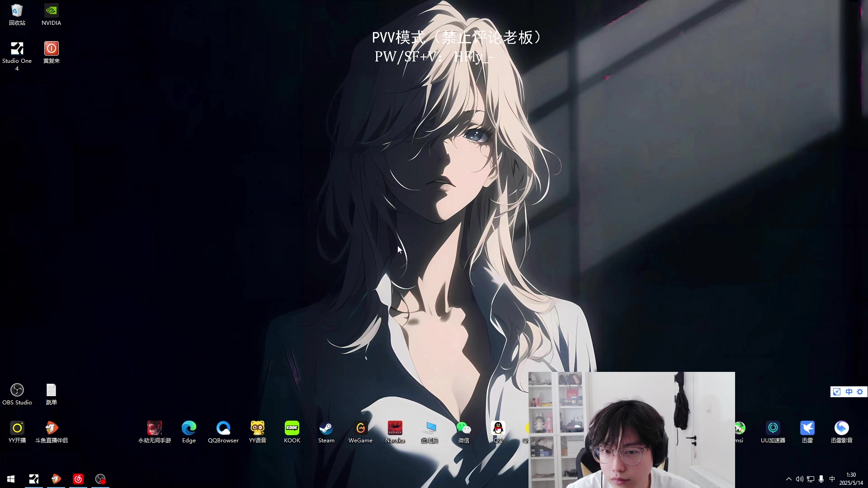Open NetEase Cloud Music in taskbar
The image size is (868, 488).
[78, 479]
